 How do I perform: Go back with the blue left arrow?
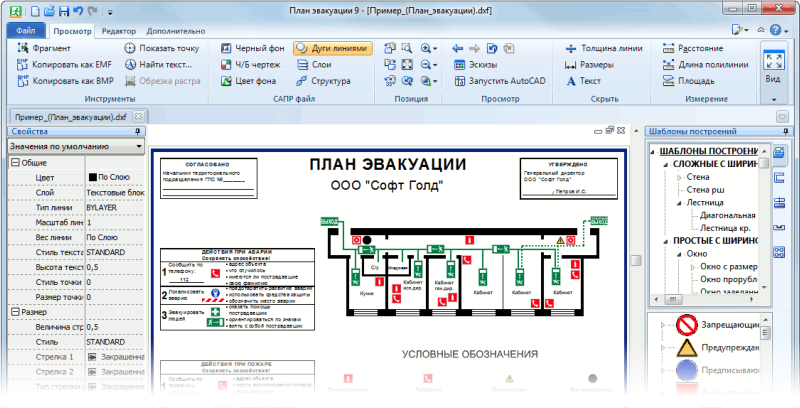(x=458, y=48)
